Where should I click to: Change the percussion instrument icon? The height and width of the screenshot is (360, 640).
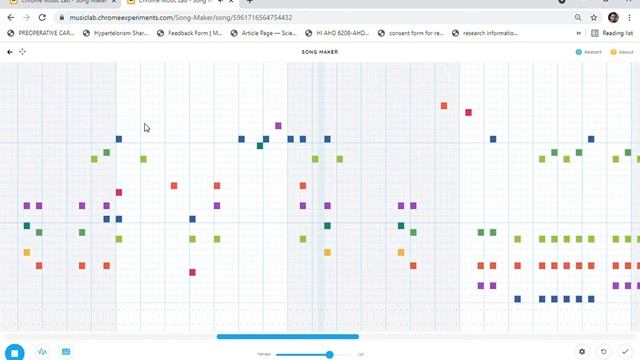(x=66, y=351)
